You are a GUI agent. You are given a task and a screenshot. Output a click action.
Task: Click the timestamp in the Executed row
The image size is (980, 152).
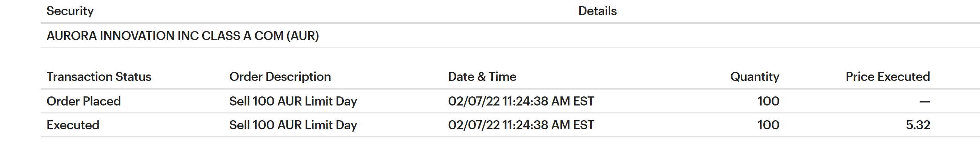point(521,125)
